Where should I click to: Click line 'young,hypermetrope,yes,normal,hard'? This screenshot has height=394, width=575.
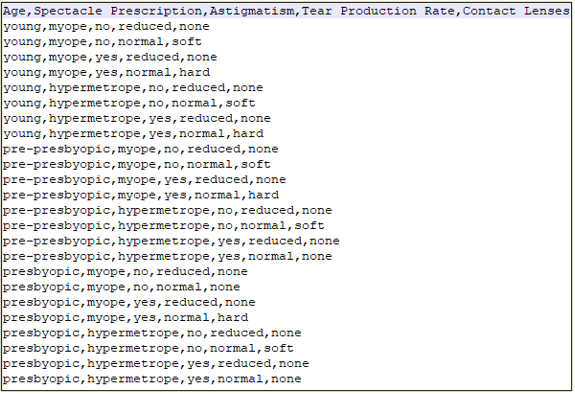pyautogui.click(x=133, y=134)
